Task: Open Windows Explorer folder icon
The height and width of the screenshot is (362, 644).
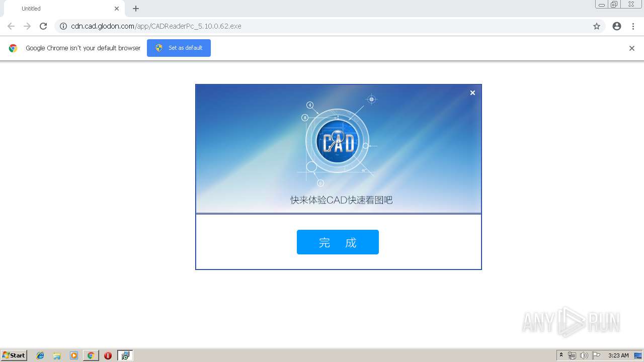Action: [57, 355]
